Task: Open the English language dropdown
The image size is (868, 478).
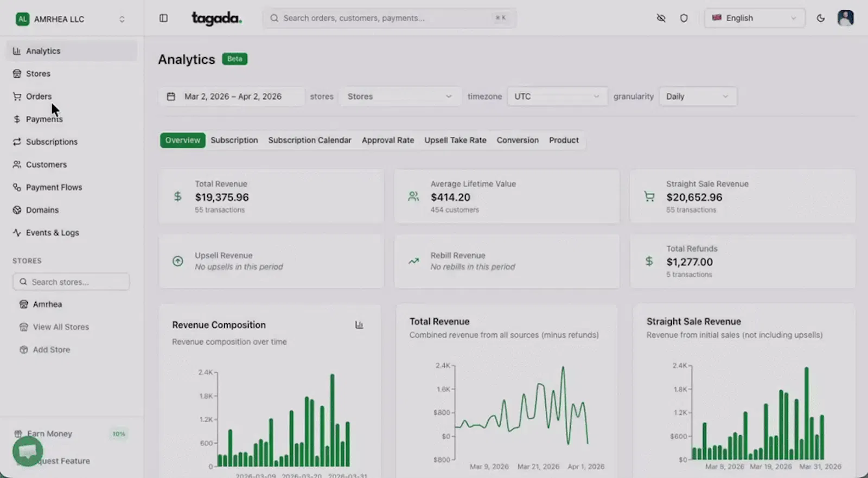Action: (755, 18)
